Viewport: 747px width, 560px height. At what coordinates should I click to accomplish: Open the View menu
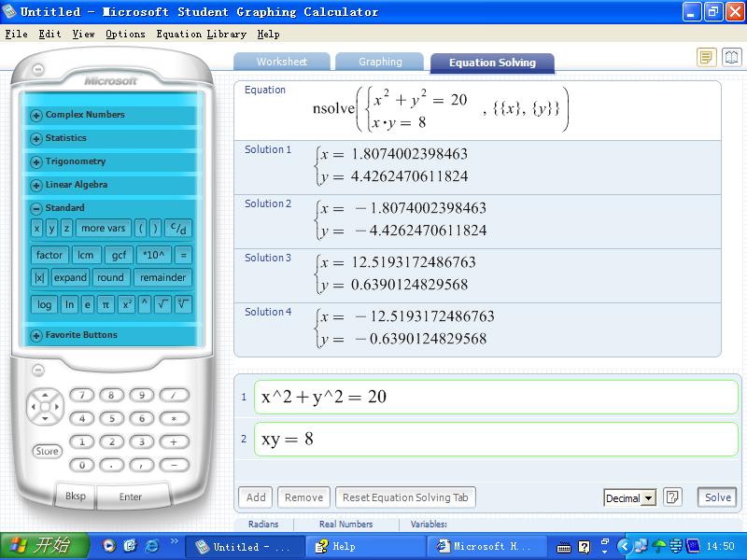click(x=83, y=35)
